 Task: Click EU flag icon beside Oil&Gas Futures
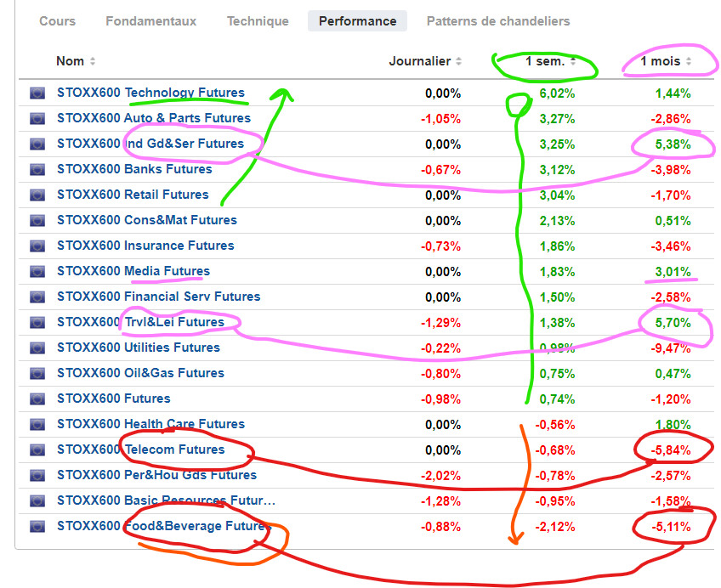tap(37, 374)
